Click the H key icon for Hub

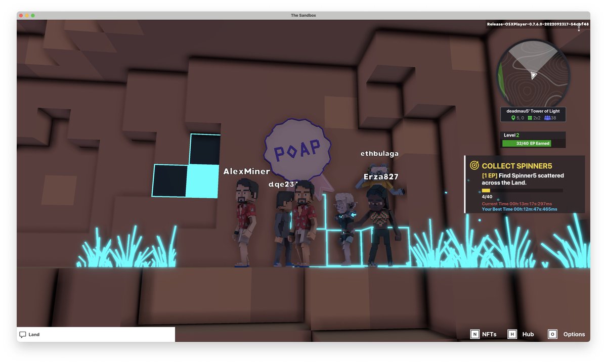[x=512, y=334]
